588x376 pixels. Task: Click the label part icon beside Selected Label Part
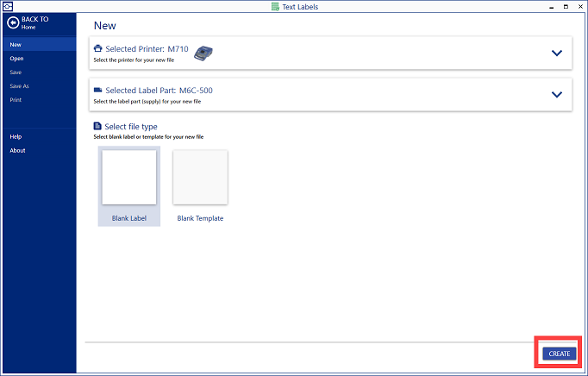pyautogui.click(x=97, y=90)
